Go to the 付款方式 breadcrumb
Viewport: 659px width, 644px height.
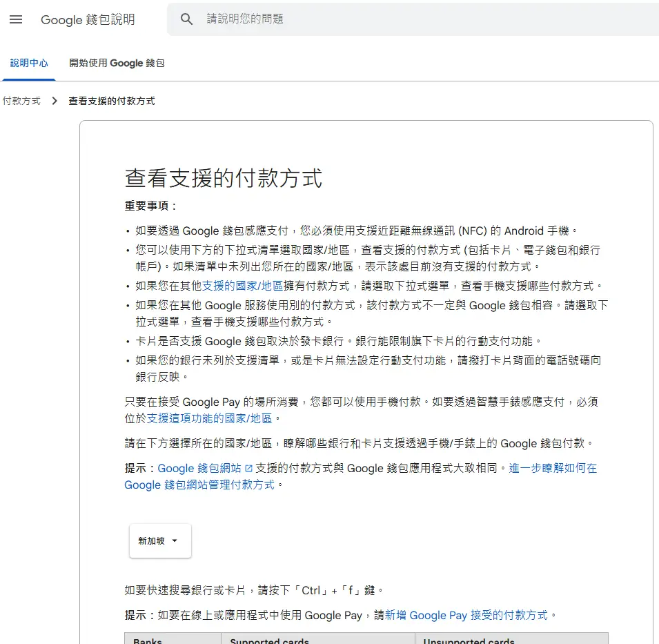click(21, 101)
